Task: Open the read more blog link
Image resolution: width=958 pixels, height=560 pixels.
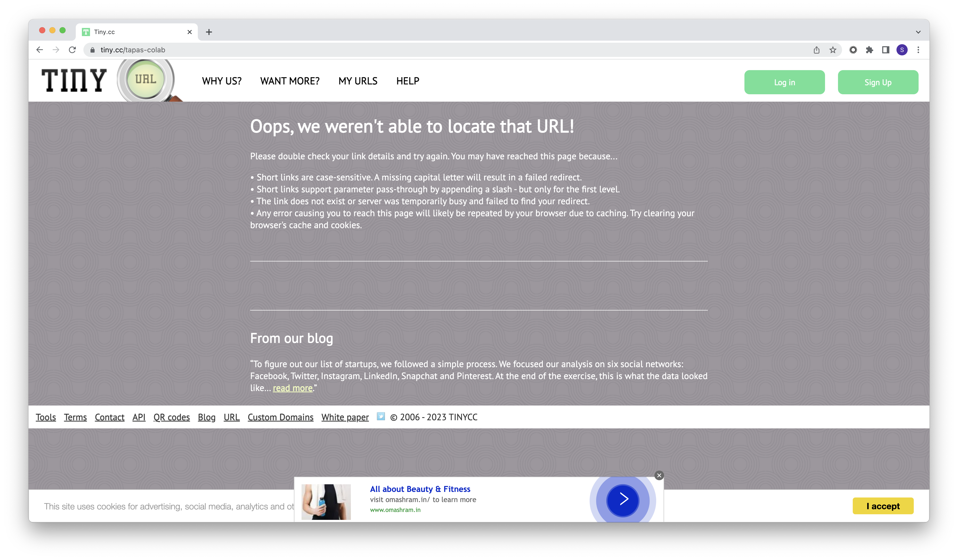Action: click(292, 388)
